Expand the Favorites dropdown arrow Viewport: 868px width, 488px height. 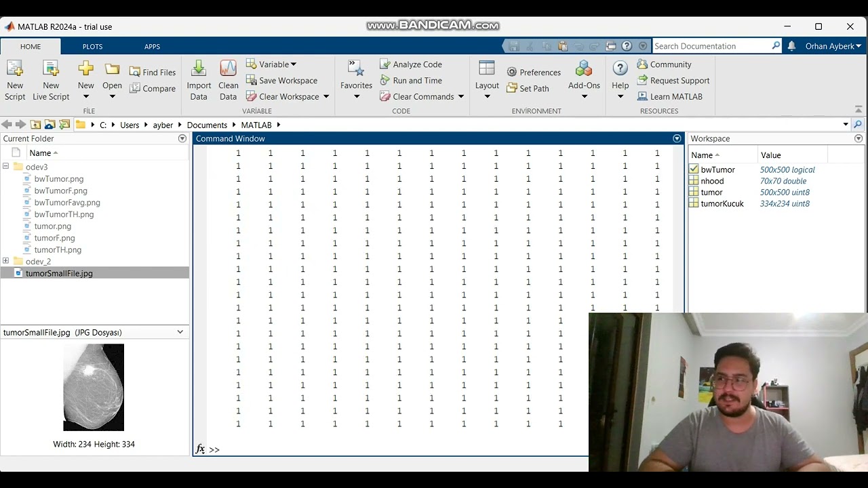pyautogui.click(x=356, y=97)
